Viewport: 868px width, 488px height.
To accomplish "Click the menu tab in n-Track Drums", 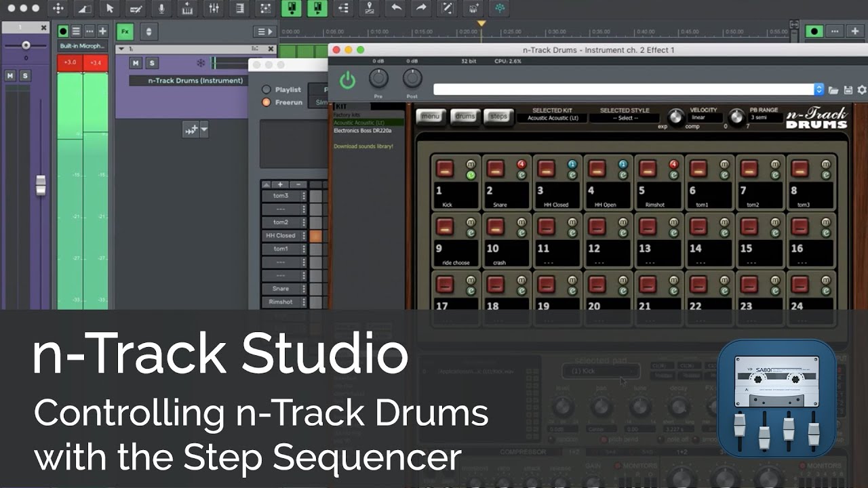I will [x=431, y=116].
